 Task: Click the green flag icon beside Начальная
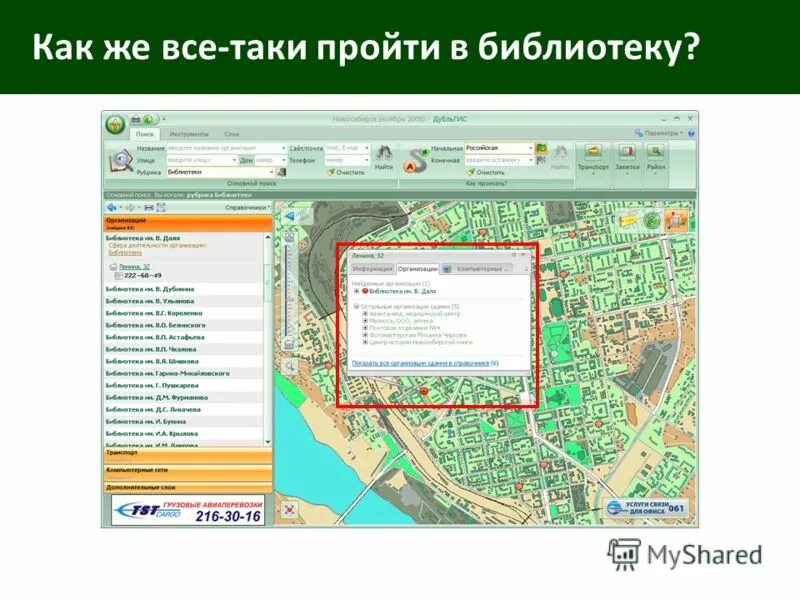(x=541, y=148)
